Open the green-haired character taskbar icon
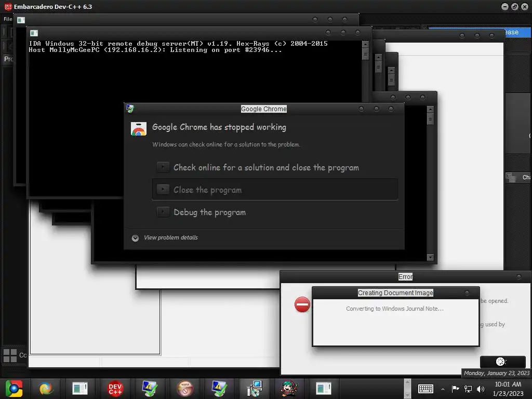 (x=289, y=389)
